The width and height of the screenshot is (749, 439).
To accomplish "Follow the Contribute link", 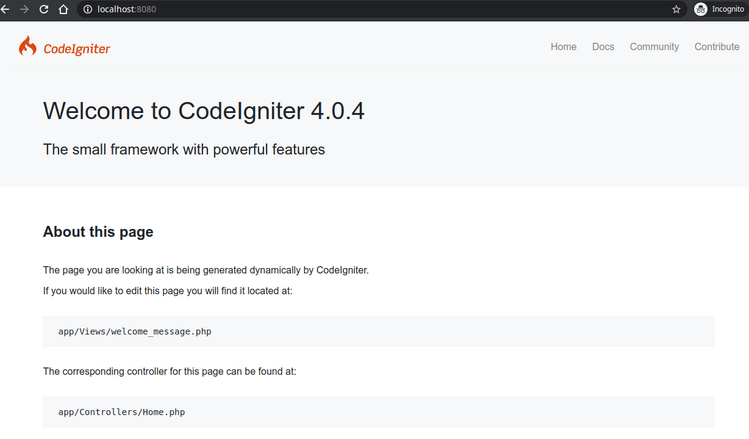I will pyautogui.click(x=717, y=47).
